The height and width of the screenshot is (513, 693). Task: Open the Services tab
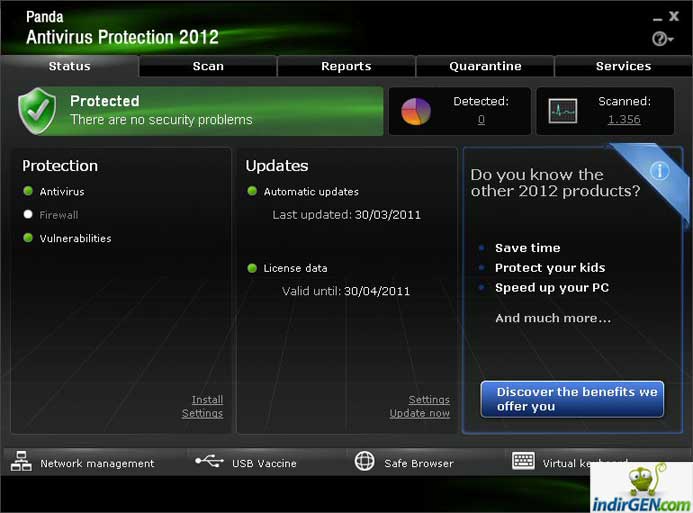click(x=623, y=66)
